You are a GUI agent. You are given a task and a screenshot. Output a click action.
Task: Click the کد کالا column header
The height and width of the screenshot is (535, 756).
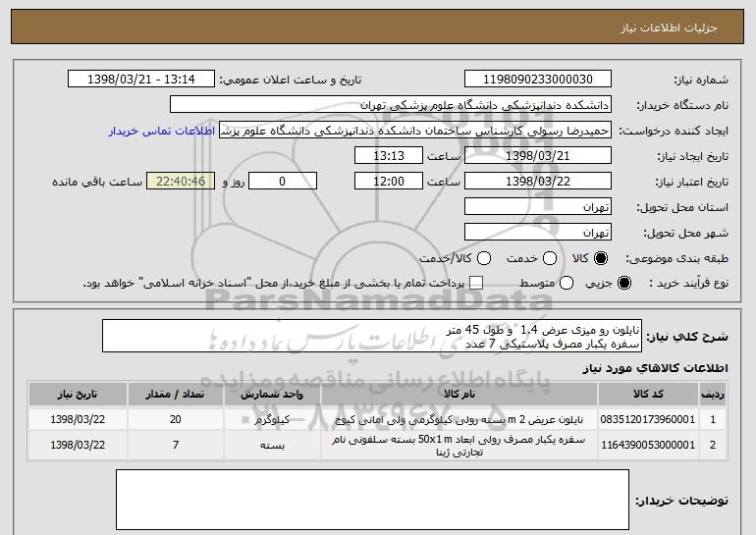pos(648,395)
